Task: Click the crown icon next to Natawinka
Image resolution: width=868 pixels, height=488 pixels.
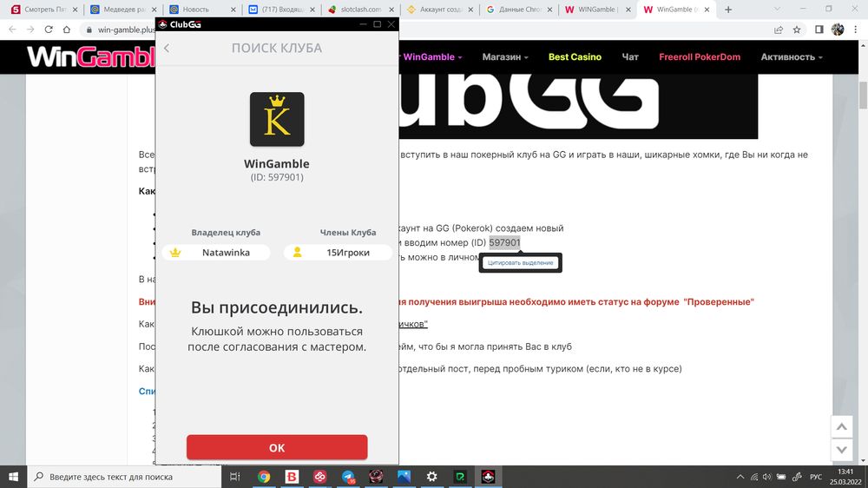Action: click(x=175, y=253)
